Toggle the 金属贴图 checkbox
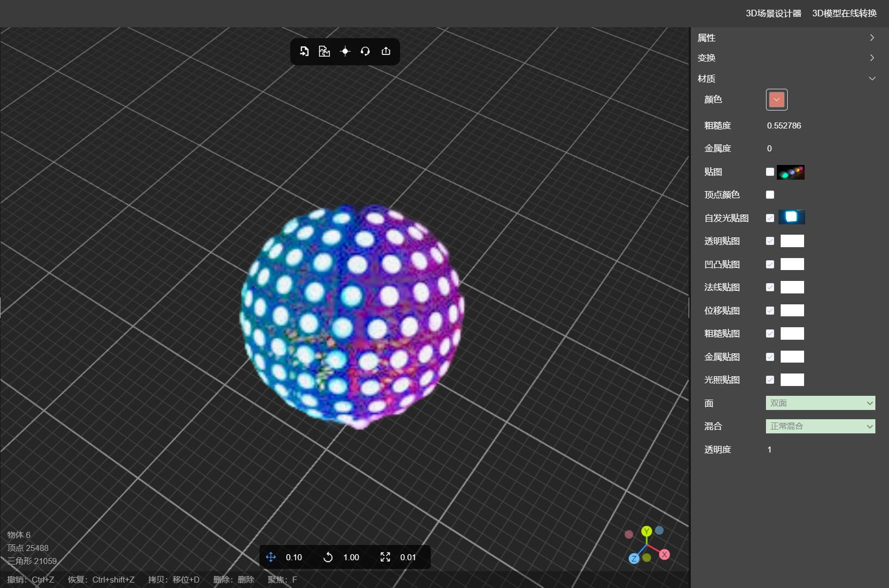The width and height of the screenshot is (889, 588). [x=770, y=357]
